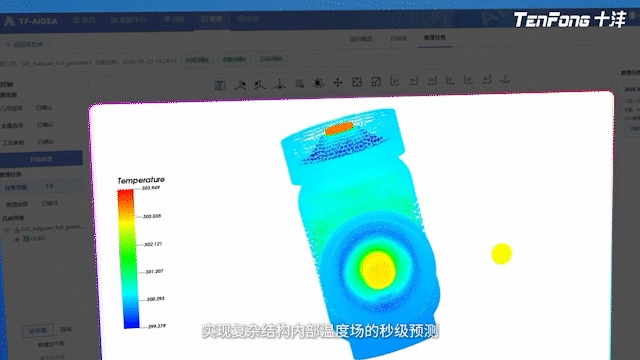Open the 推理任务 tab
640x360 pixels.
tap(435, 38)
